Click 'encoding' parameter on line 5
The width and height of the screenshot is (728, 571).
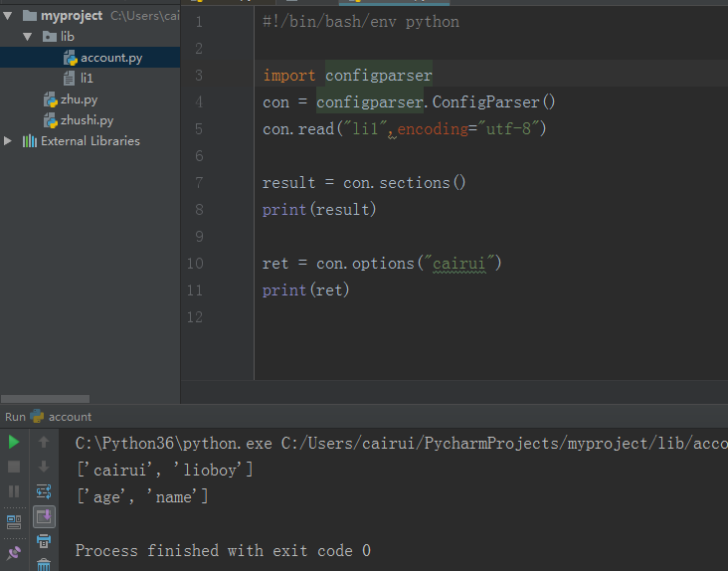tap(433, 128)
